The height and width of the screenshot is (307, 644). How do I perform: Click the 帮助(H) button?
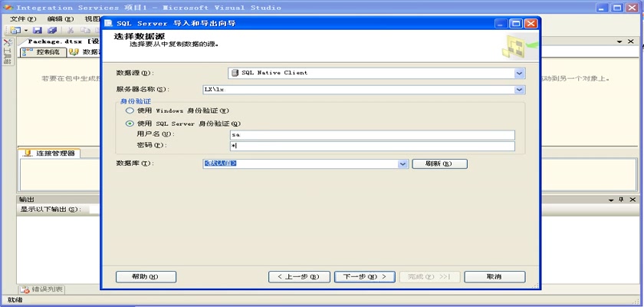tap(146, 276)
